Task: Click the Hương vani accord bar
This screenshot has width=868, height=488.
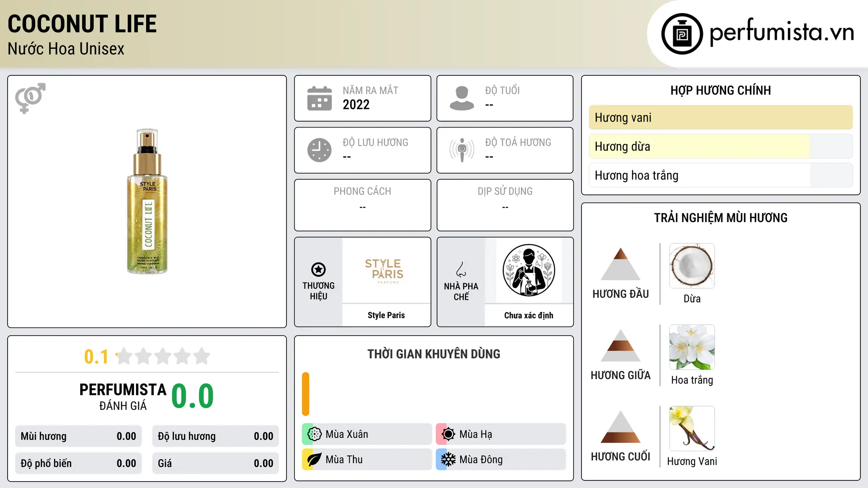Action: tap(721, 117)
